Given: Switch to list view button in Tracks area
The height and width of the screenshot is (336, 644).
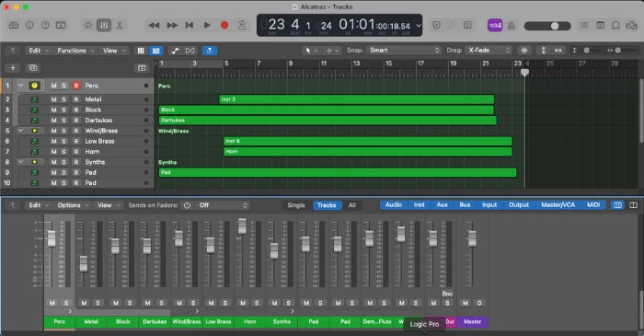Looking at the screenshot, I should pos(156,51).
